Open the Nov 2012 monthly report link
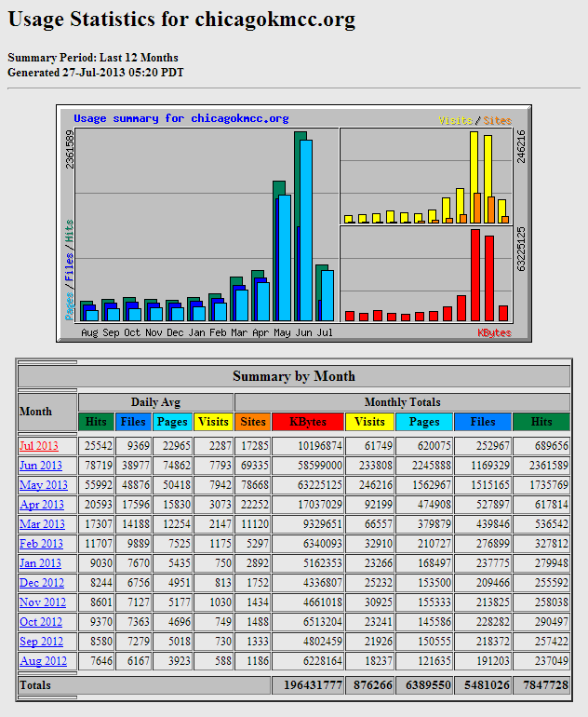The width and height of the screenshot is (588, 717). click(43, 602)
